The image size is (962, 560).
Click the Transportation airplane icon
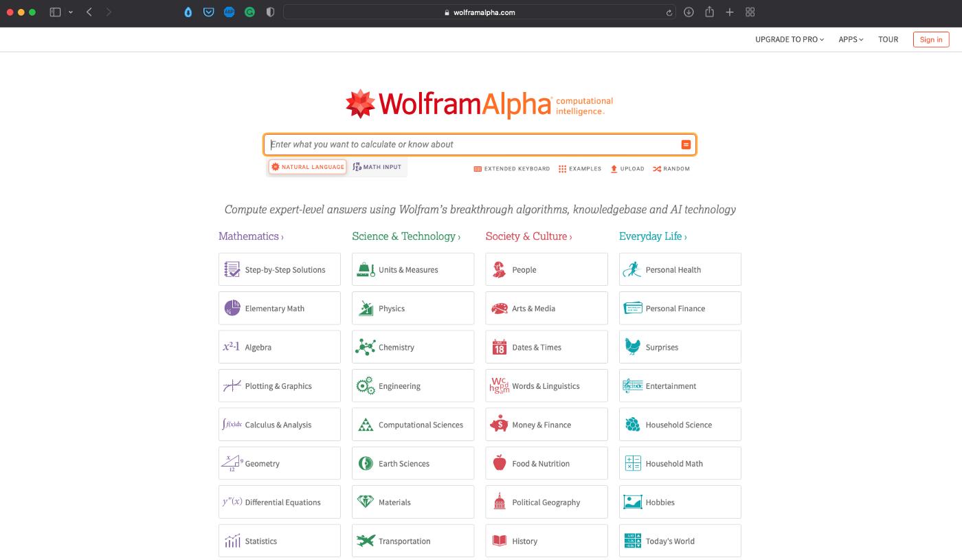(x=366, y=541)
